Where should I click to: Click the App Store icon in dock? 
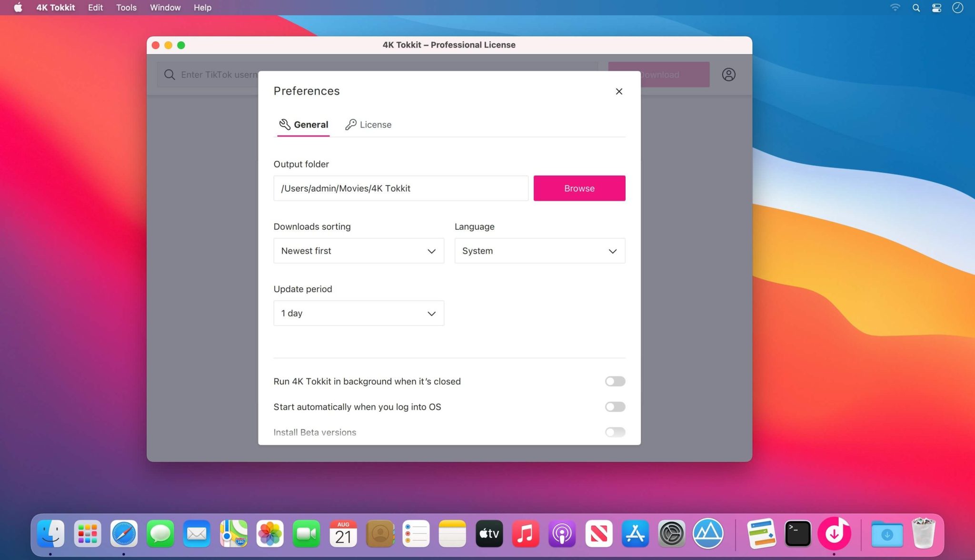coord(635,533)
